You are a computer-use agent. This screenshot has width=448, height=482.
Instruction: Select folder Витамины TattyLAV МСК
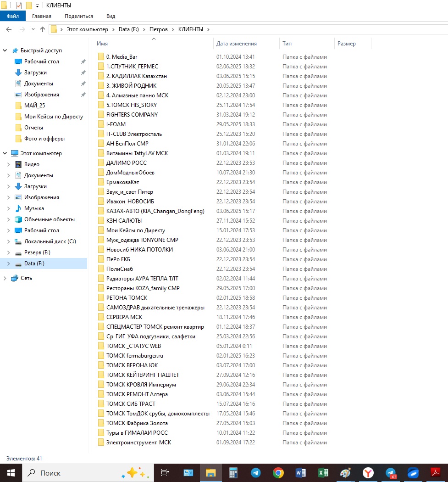tap(137, 153)
